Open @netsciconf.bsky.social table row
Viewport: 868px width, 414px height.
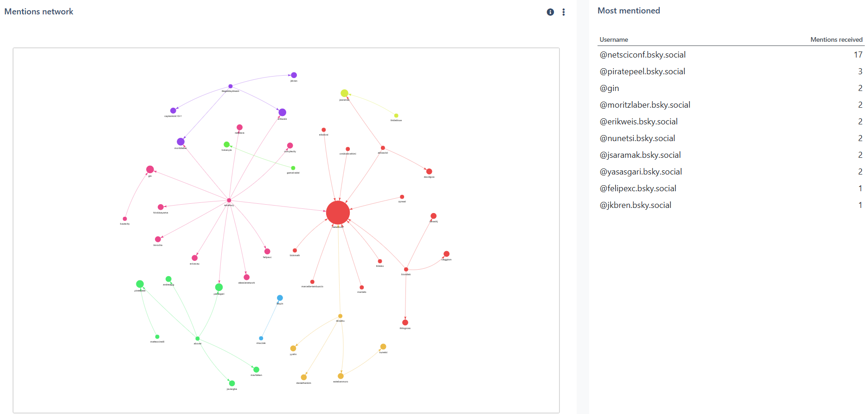(x=643, y=55)
